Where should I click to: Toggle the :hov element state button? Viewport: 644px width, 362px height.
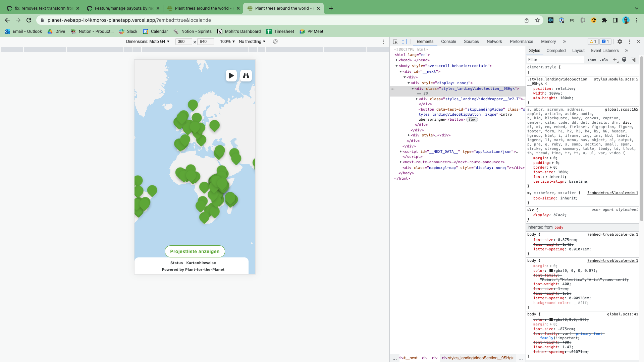pyautogui.click(x=592, y=60)
